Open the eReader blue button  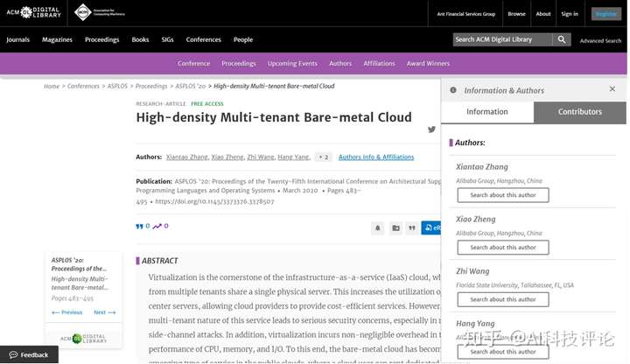(431, 227)
